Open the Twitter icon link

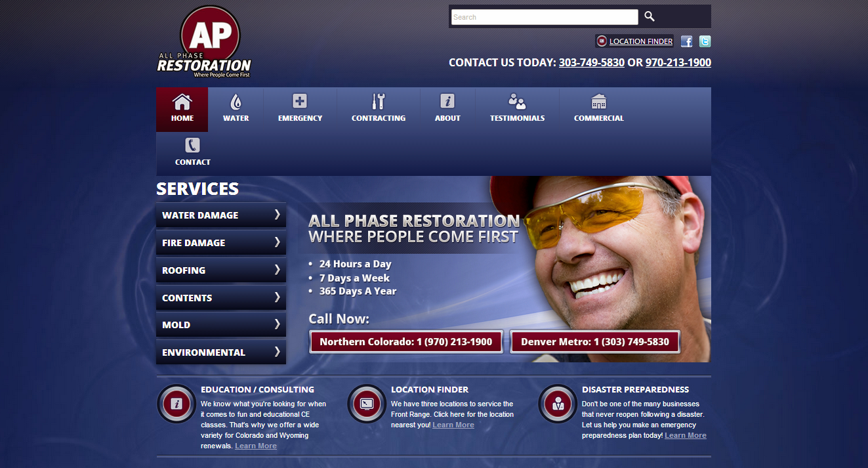pos(705,41)
